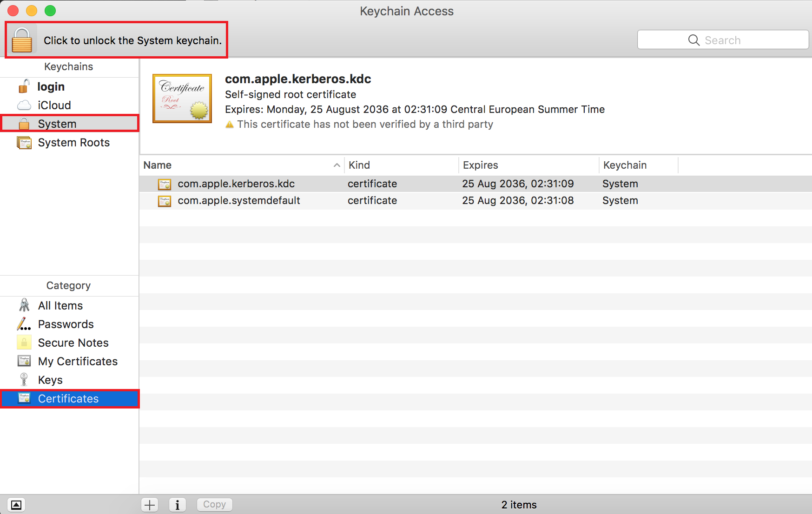Image resolution: width=812 pixels, height=514 pixels.
Task: Click the 25 Aug 2036, 02:31:08 expiry cell
Action: tap(518, 201)
